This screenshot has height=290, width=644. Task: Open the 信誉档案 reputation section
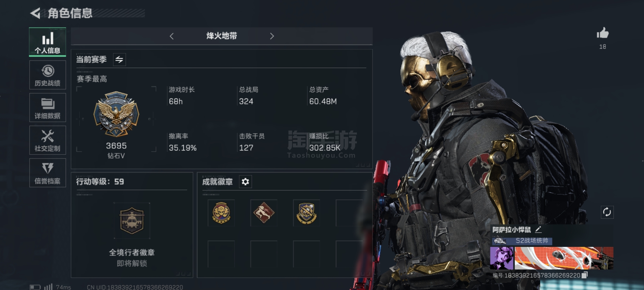point(47,173)
